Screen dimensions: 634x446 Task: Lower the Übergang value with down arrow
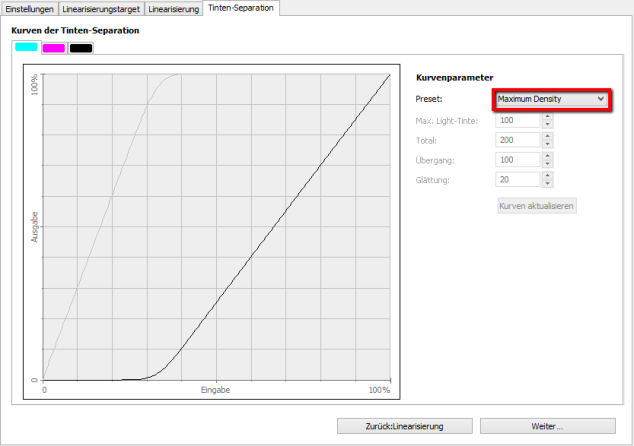point(547,164)
